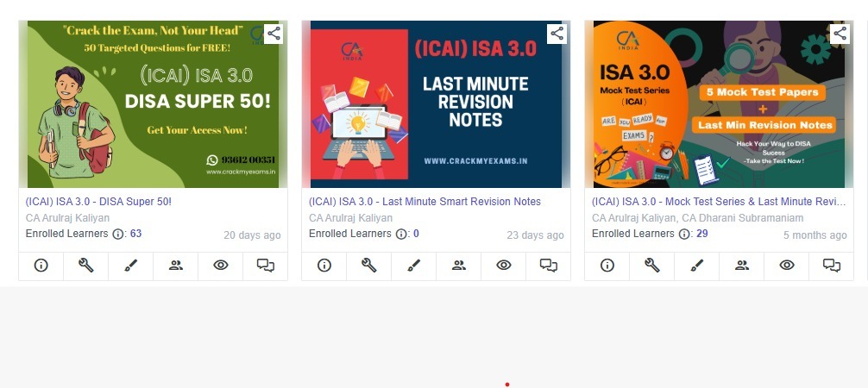
Task: Click Enrolled Learners info icon on DISA Super 50
Action: pos(118,235)
